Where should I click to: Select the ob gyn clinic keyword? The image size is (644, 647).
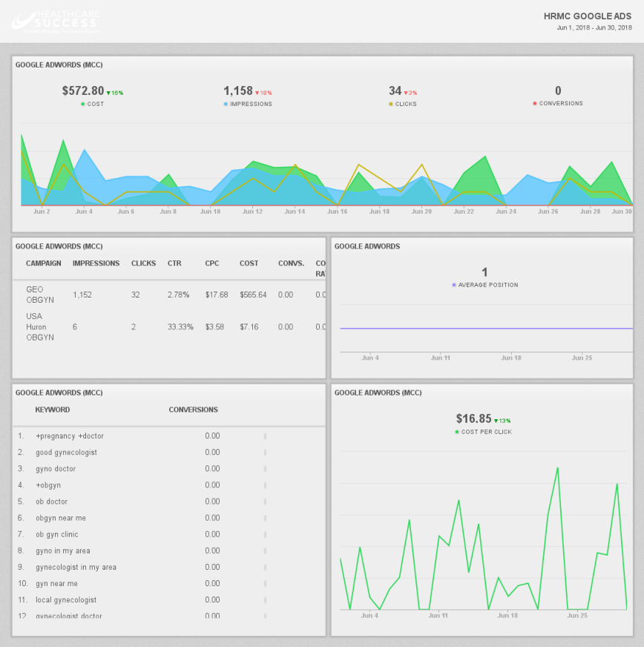(57, 534)
